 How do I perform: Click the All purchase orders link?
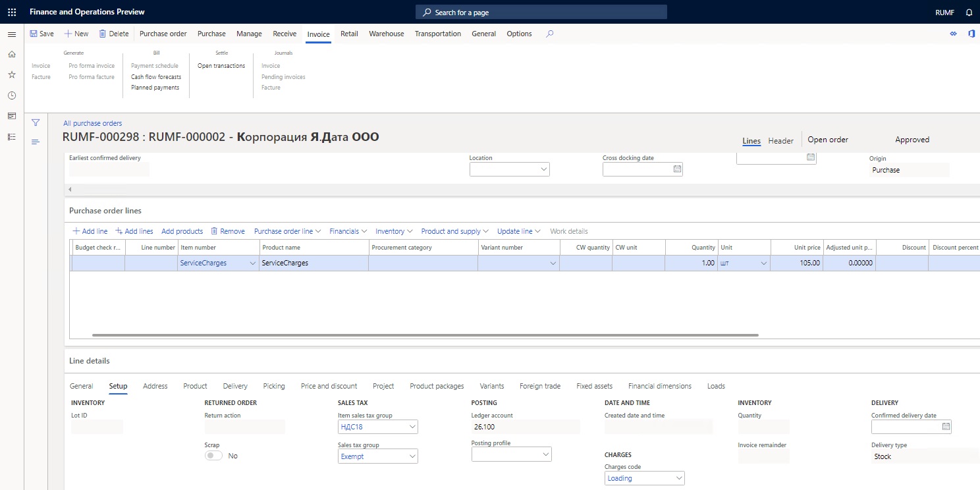(x=92, y=123)
